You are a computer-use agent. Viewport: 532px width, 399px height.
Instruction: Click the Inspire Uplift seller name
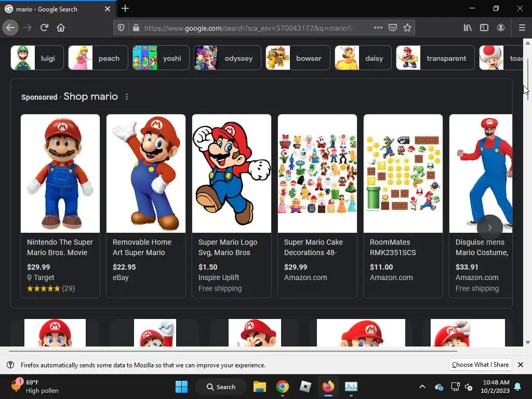point(219,277)
